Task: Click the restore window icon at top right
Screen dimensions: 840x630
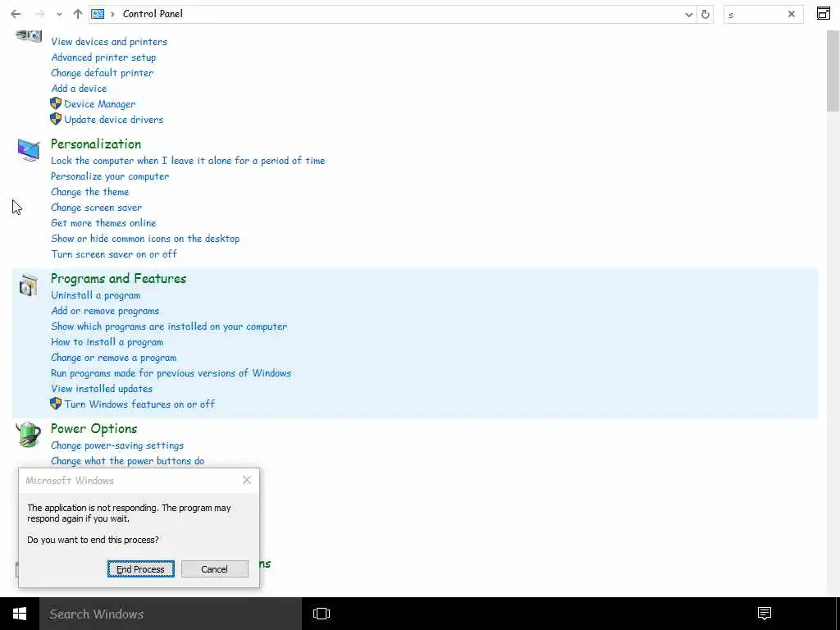Action: point(824,13)
